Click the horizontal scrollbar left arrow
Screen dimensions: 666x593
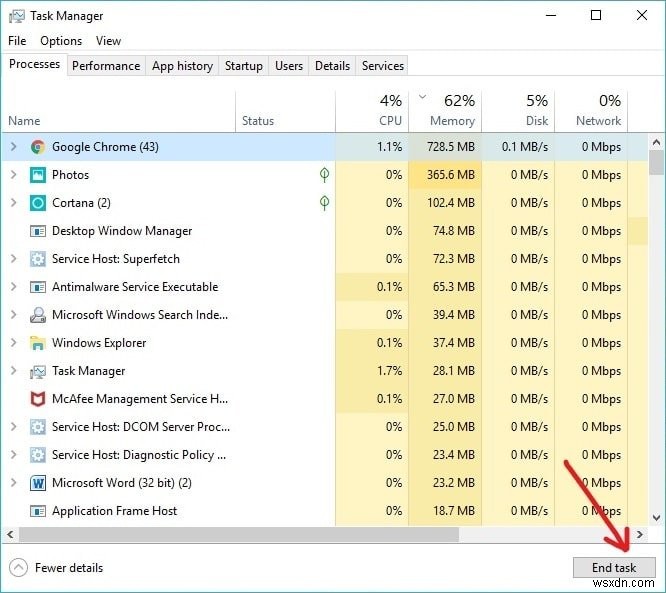(x=10, y=534)
